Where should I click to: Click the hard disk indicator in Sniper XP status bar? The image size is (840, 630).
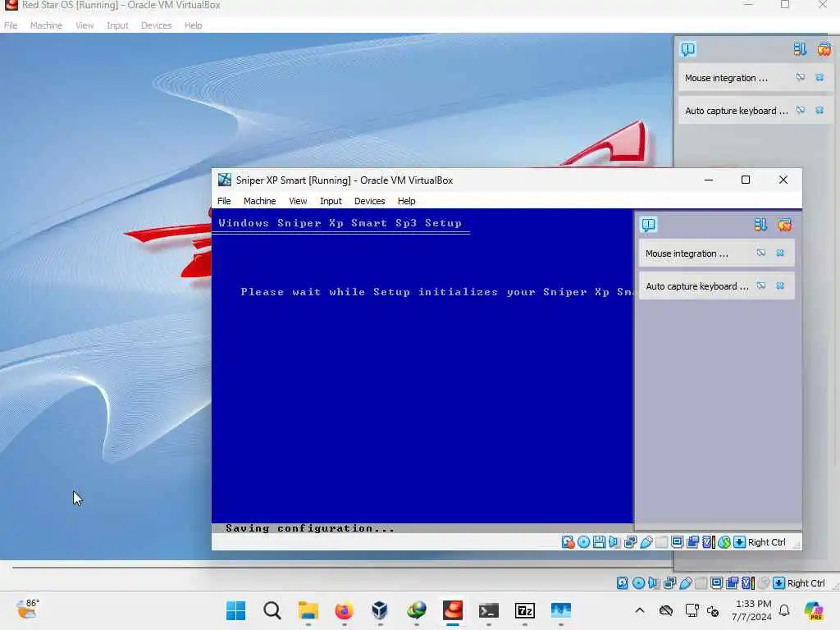(568, 542)
